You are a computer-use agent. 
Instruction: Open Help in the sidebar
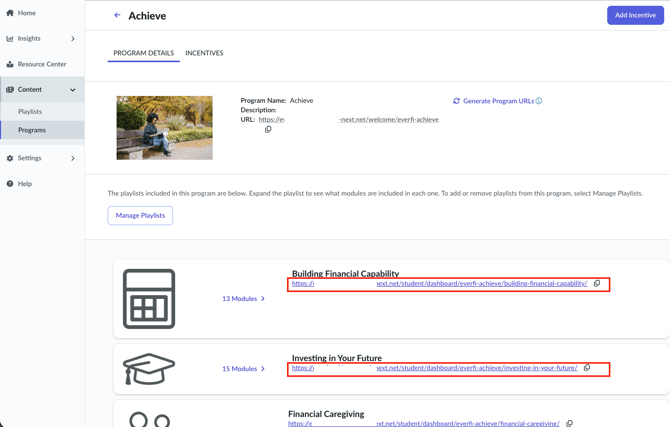[25, 184]
